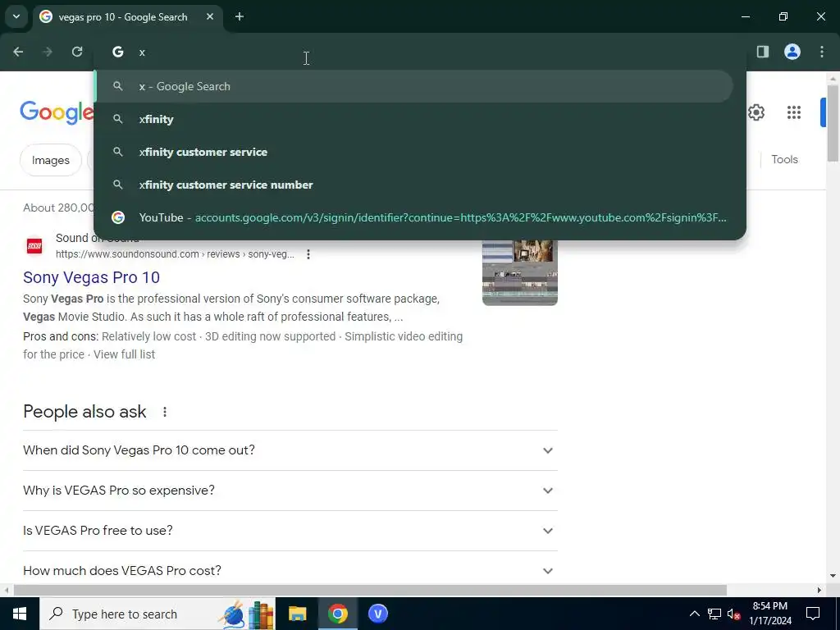Open the Google apps grid icon
The height and width of the screenshot is (630, 840).
[794, 112]
